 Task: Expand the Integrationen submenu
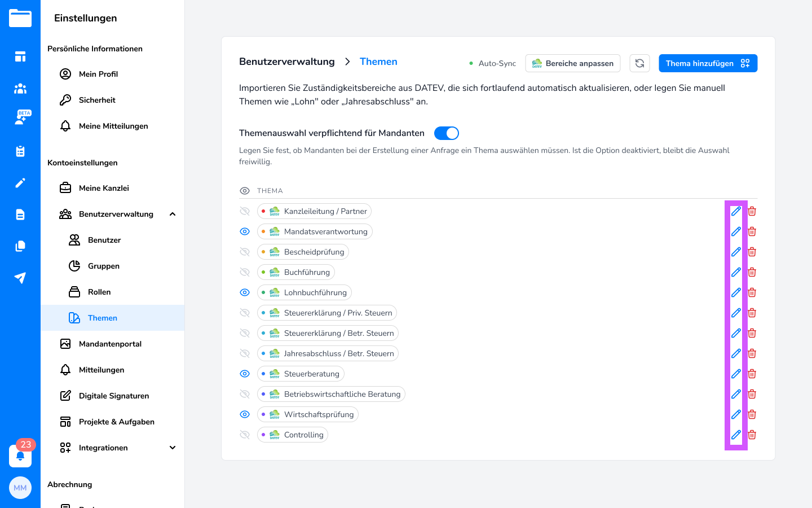173,448
